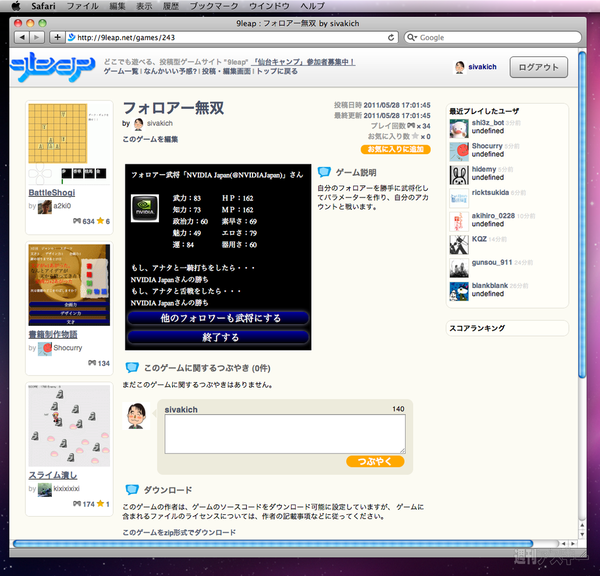Open the 書籍制作物語 title link
The image size is (600, 576).
point(53,335)
